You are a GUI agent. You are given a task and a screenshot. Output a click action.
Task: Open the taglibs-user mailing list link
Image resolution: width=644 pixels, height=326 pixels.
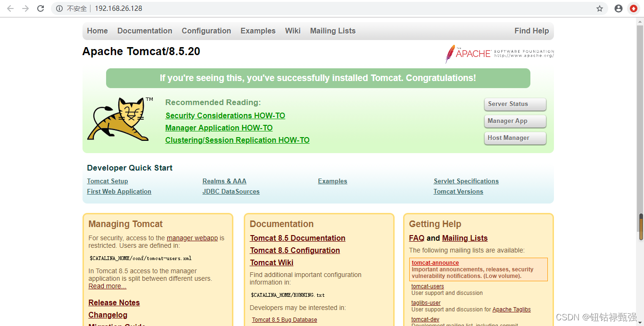[x=426, y=303]
